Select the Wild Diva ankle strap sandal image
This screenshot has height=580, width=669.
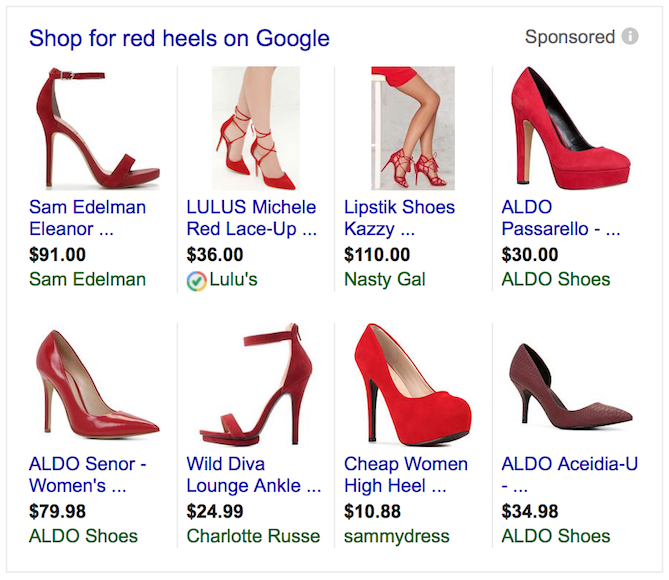click(256, 385)
